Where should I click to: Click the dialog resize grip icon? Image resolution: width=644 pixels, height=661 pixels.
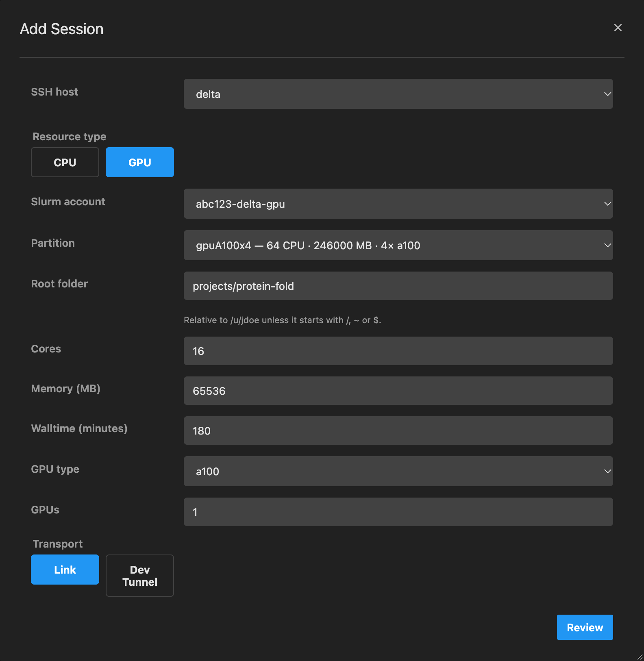pos(640,657)
